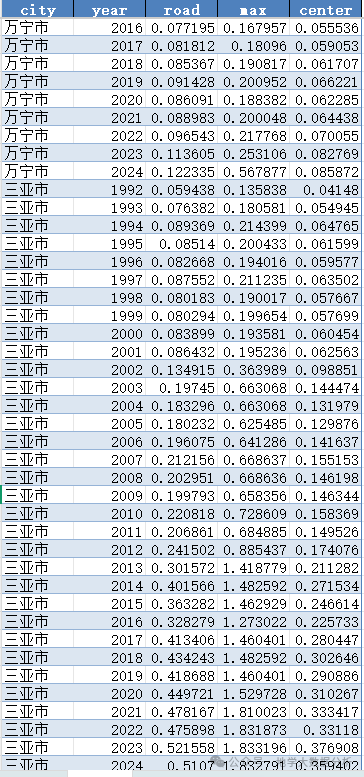Select center cell 0.290886
The height and width of the screenshot is (777, 364).
[325, 675]
